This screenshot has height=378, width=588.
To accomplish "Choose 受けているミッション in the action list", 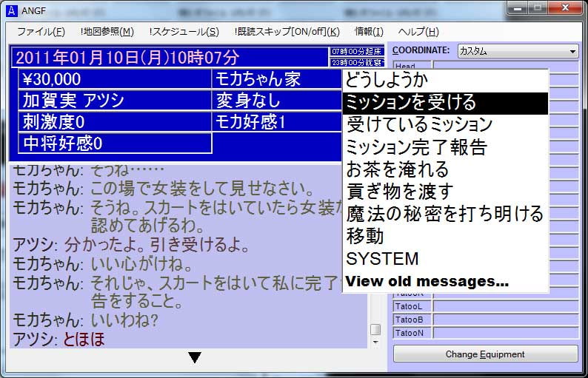I will click(x=419, y=124).
